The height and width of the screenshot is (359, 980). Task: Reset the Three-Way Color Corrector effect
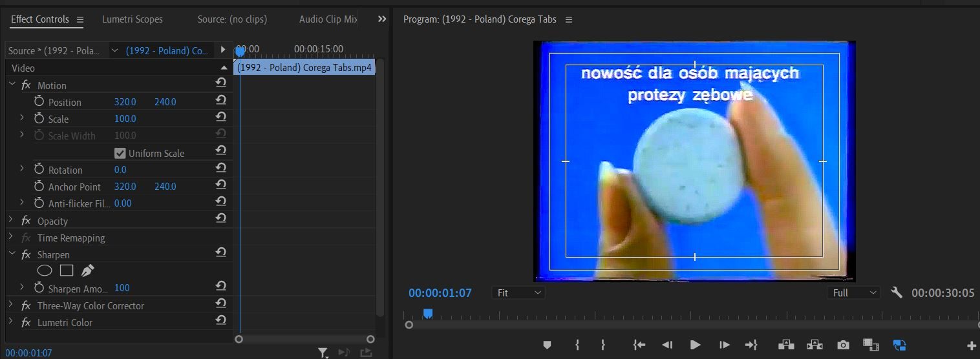pos(221,303)
